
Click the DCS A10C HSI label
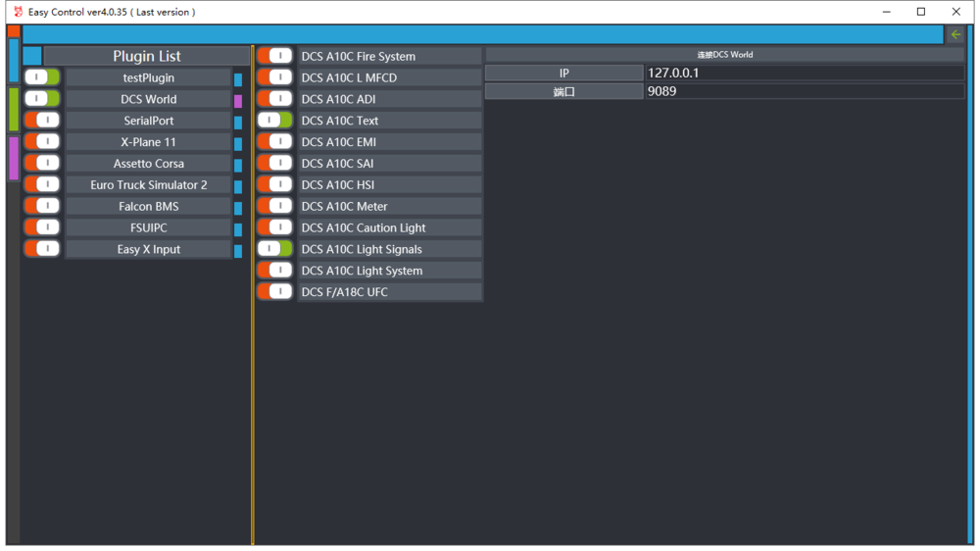(389, 184)
